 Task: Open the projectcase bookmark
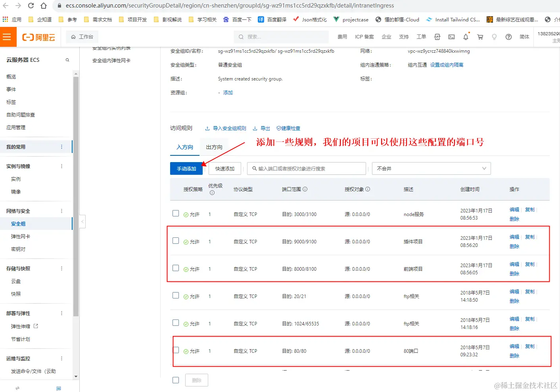[351, 19]
